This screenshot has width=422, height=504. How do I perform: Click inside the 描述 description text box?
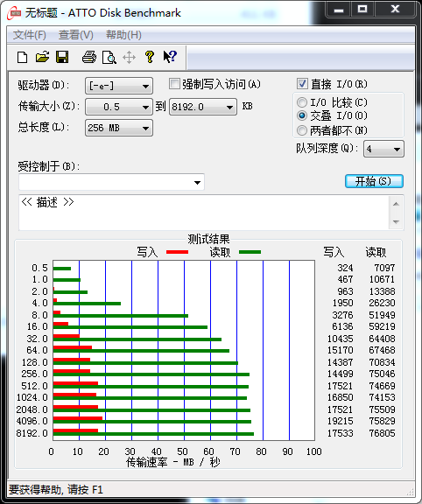204,213
